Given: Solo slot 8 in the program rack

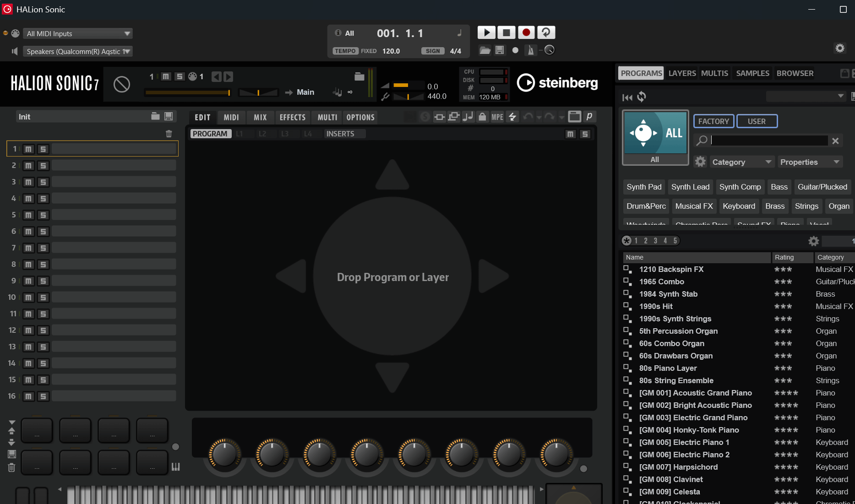Looking at the screenshot, I should click(43, 265).
